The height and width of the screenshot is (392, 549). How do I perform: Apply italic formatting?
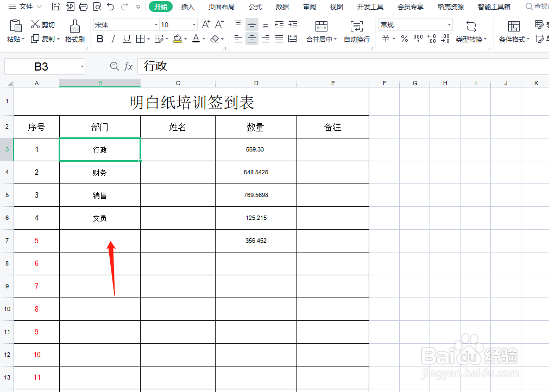tap(113, 39)
